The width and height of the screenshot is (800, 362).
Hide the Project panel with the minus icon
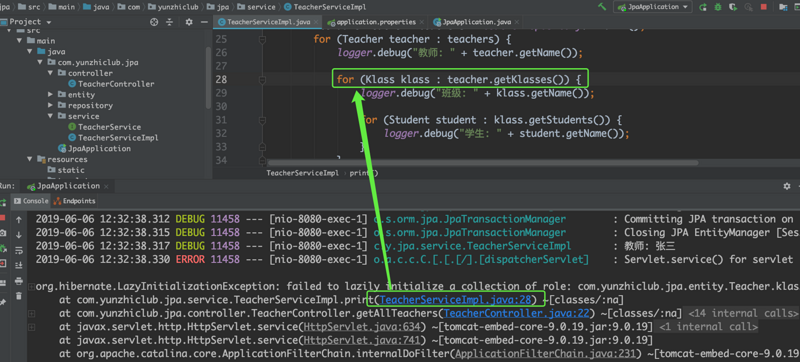(204, 22)
